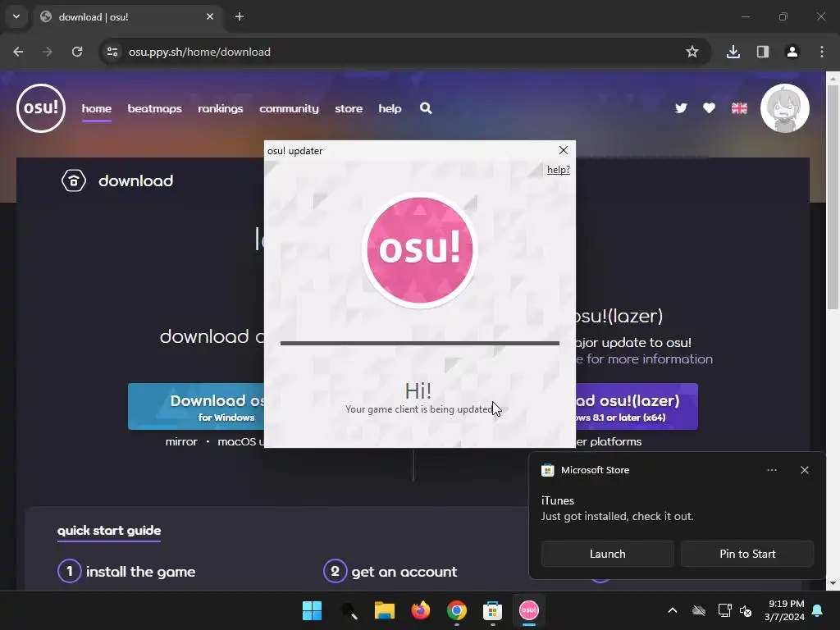Open Microsoft Store from taskbar

(492, 610)
